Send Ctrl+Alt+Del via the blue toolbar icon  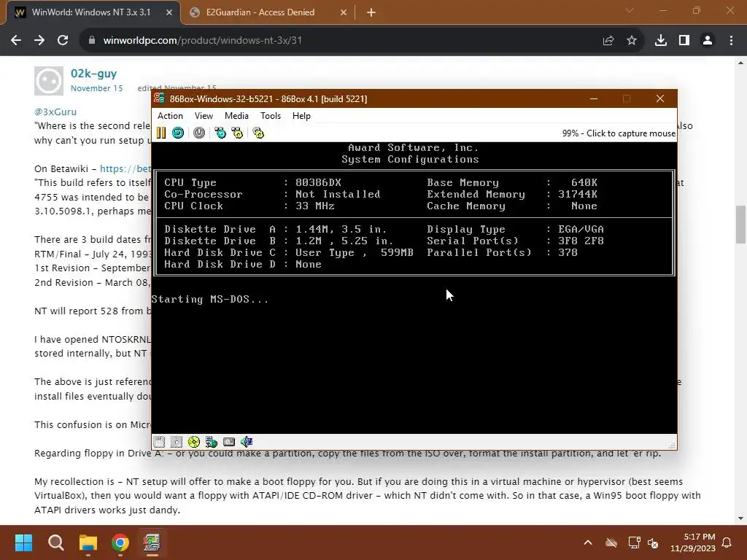[x=220, y=133]
